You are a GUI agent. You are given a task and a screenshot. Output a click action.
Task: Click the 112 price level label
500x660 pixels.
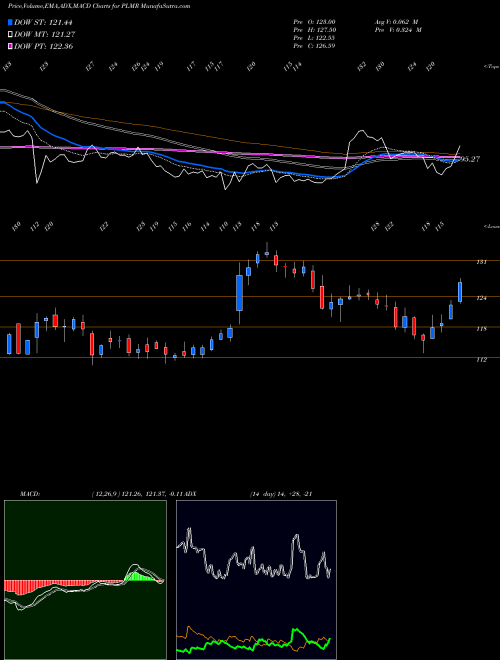[x=481, y=359]
